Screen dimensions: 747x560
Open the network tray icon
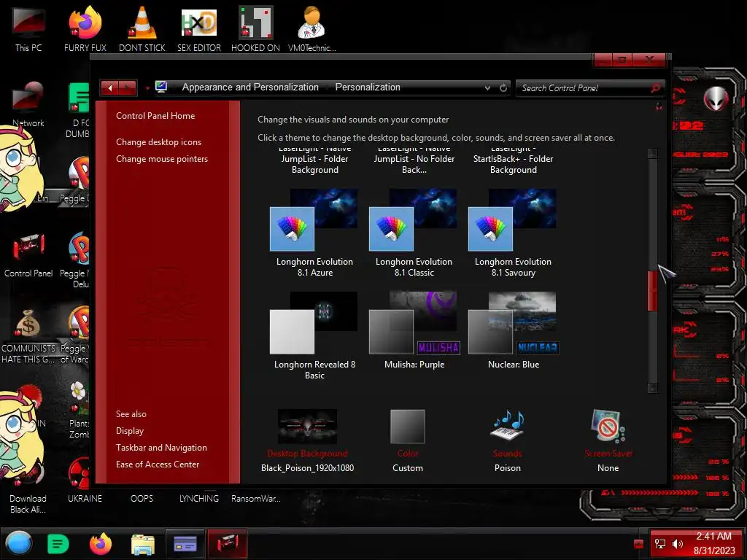[660, 544]
